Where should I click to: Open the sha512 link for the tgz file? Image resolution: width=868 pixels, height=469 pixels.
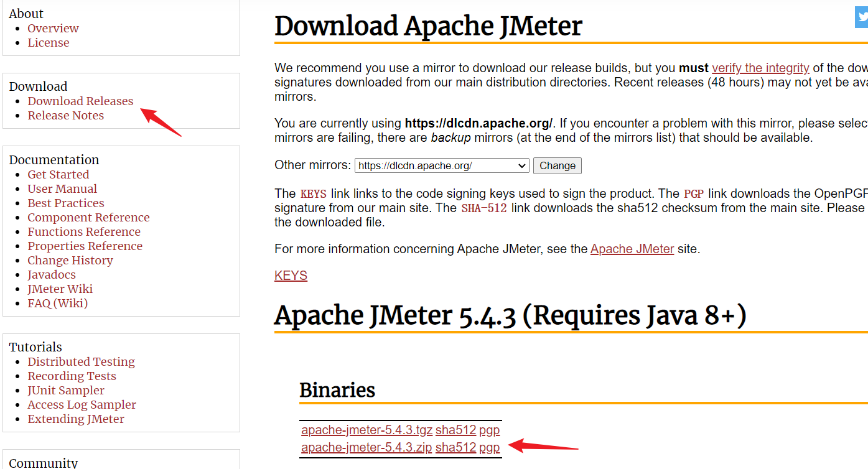(x=455, y=430)
